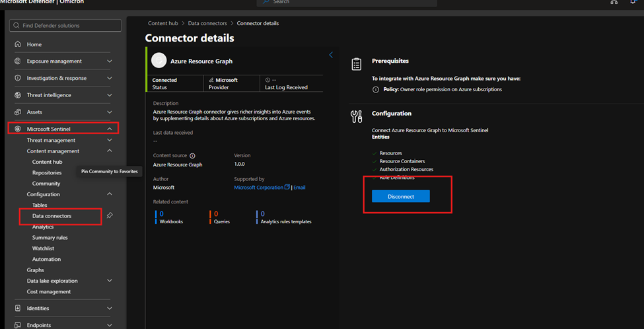This screenshot has width=644, height=329.
Task: Expand Exposure management chevron
Action: [x=109, y=61]
